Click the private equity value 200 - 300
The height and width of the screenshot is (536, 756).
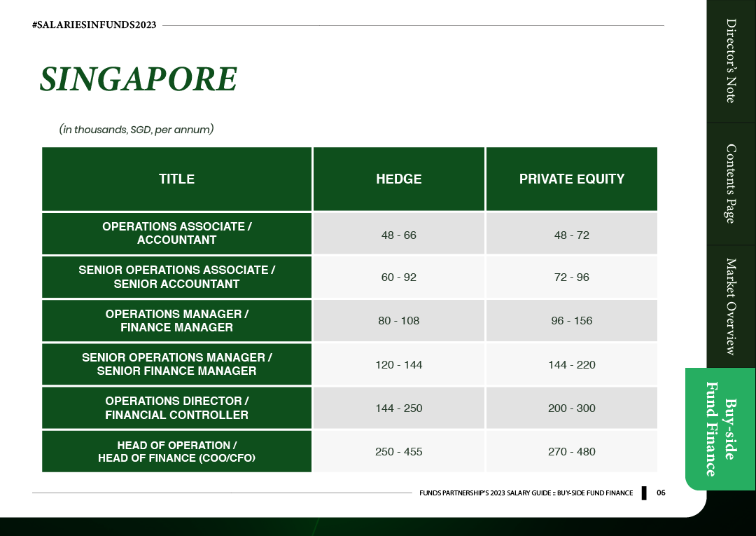click(x=572, y=408)
